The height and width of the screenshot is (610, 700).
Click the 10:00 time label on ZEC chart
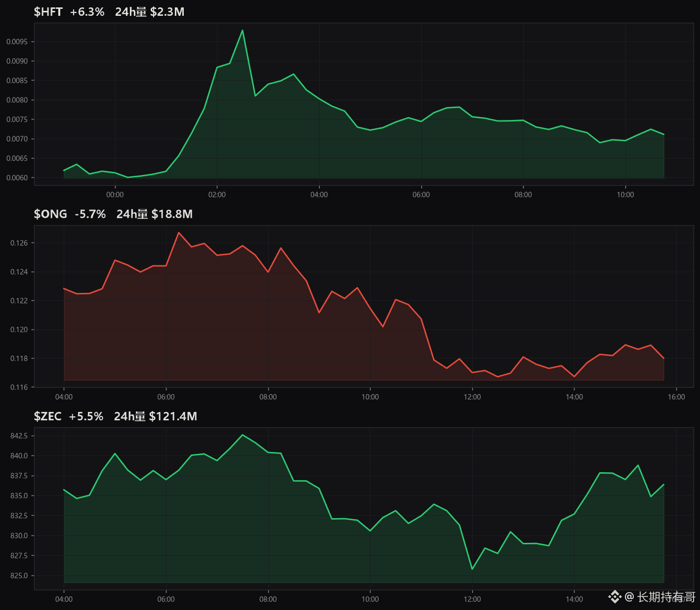point(370,599)
